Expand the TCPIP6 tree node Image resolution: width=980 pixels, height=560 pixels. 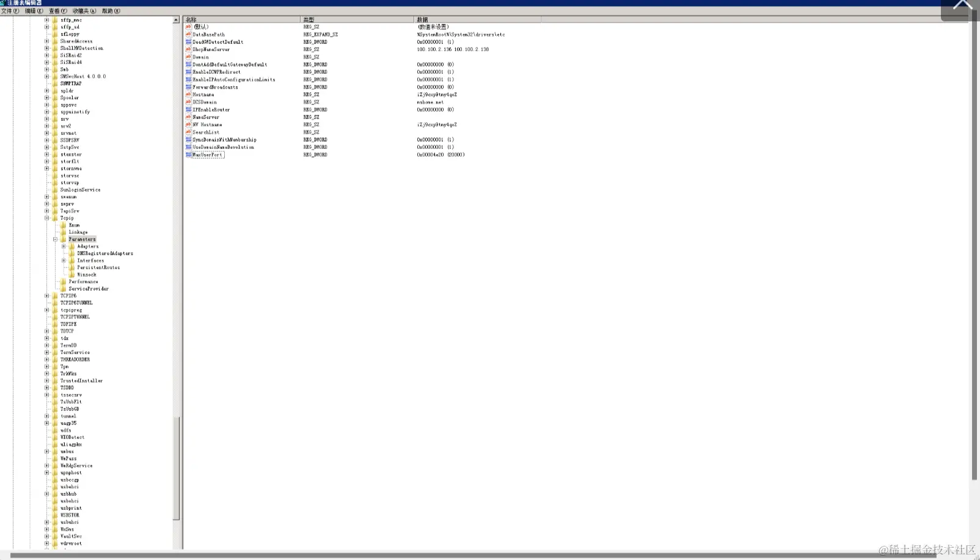[x=47, y=296]
